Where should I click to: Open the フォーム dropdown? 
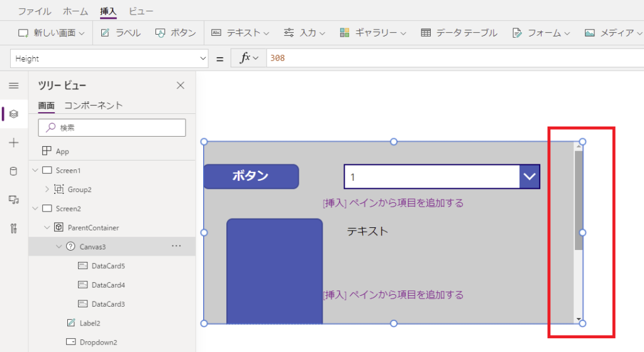[x=541, y=33]
